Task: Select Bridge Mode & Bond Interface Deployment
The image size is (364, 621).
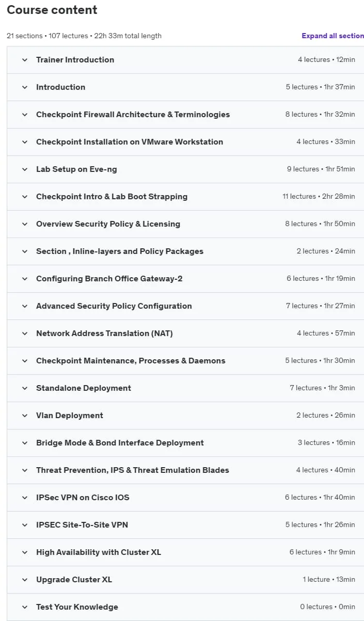Action: pyautogui.click(x=185, y=443)
